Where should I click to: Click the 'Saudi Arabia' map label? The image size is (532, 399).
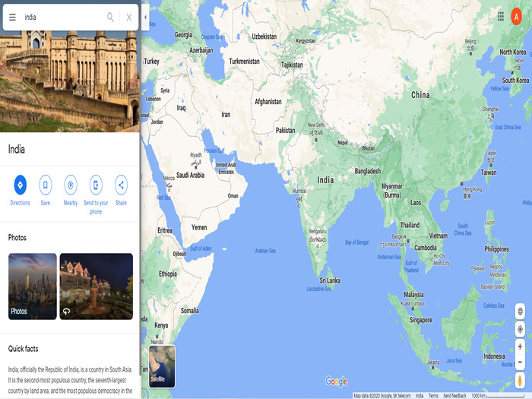[190, 175]
